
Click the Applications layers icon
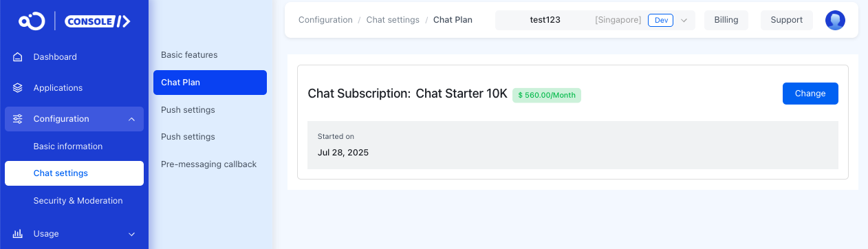[18, 88]
